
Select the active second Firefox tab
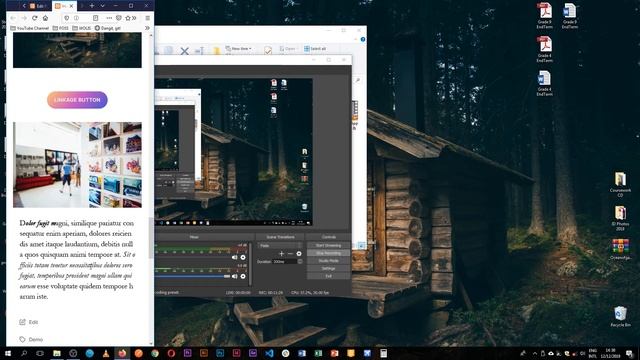pos(64,6)
